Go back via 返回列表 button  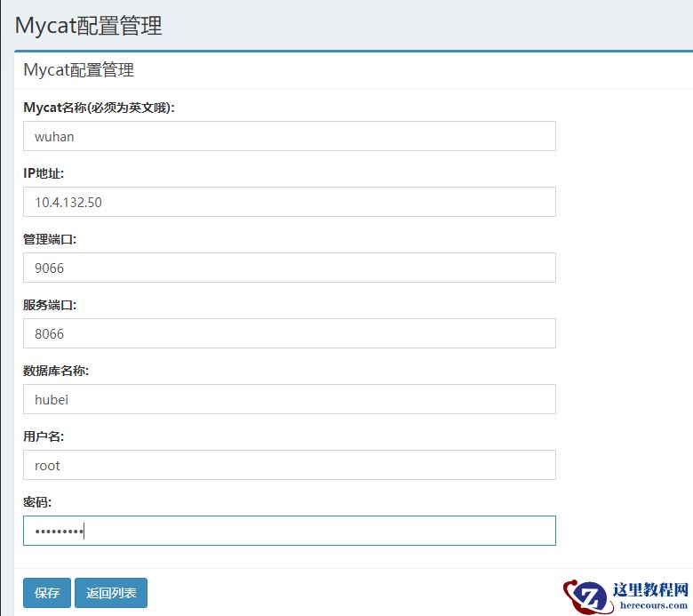pos(111,593)
